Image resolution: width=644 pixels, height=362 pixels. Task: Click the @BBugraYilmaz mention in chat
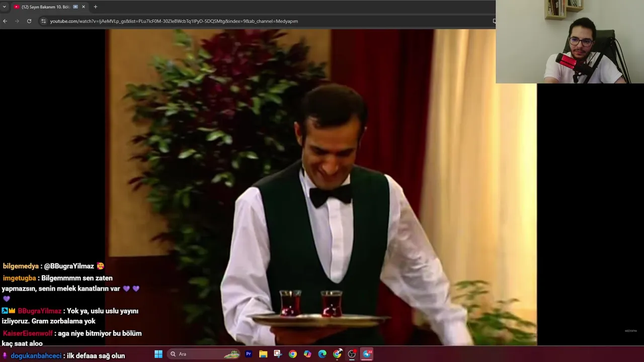point(69,266)
